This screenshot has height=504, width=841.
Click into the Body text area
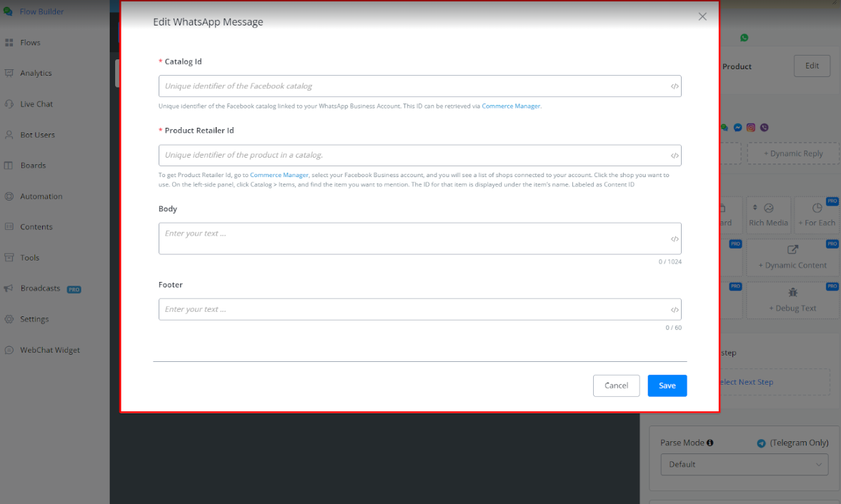[414, 238]
